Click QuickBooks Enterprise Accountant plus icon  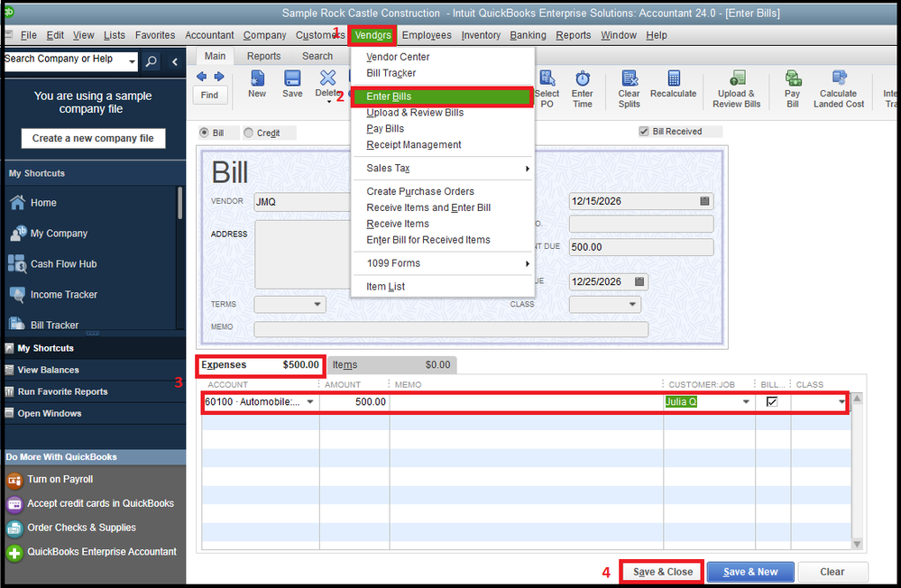14,553
